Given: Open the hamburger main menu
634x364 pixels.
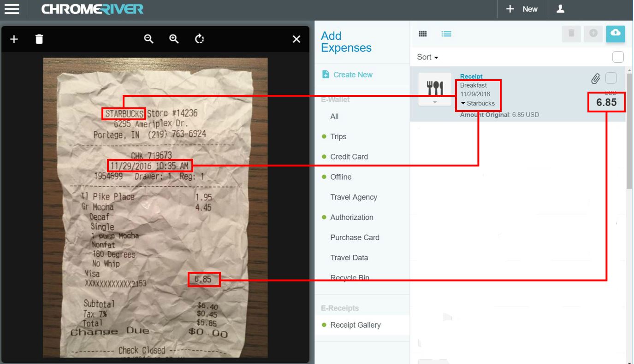Looking at the screenshot, I should point(12,9).
